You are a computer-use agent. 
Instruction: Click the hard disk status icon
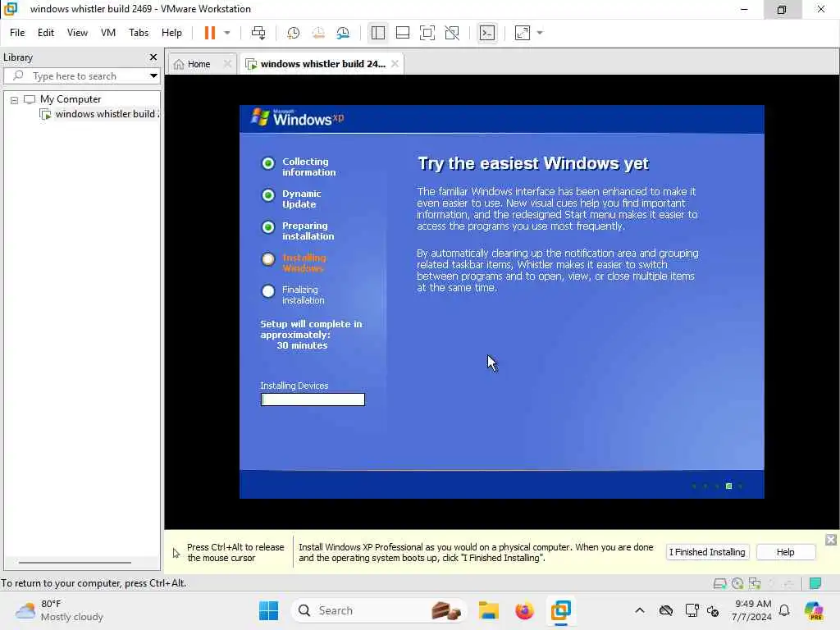tap(719, 583)
